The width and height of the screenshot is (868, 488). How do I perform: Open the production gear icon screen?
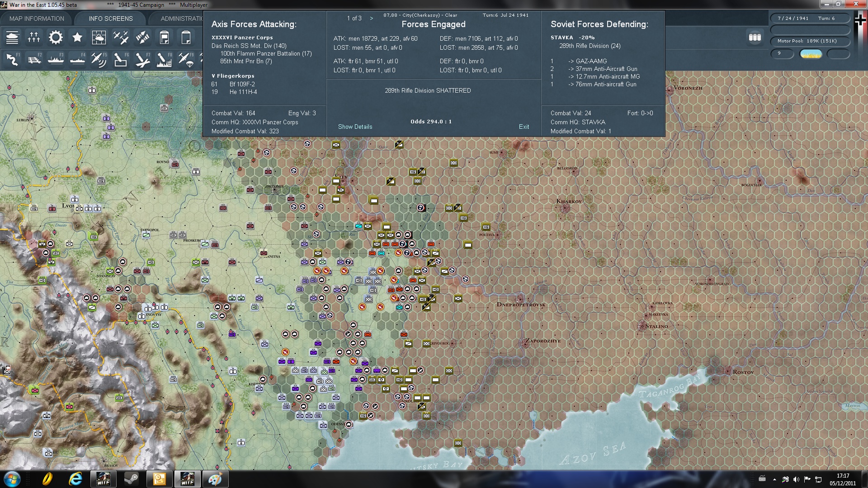[56, 38]
